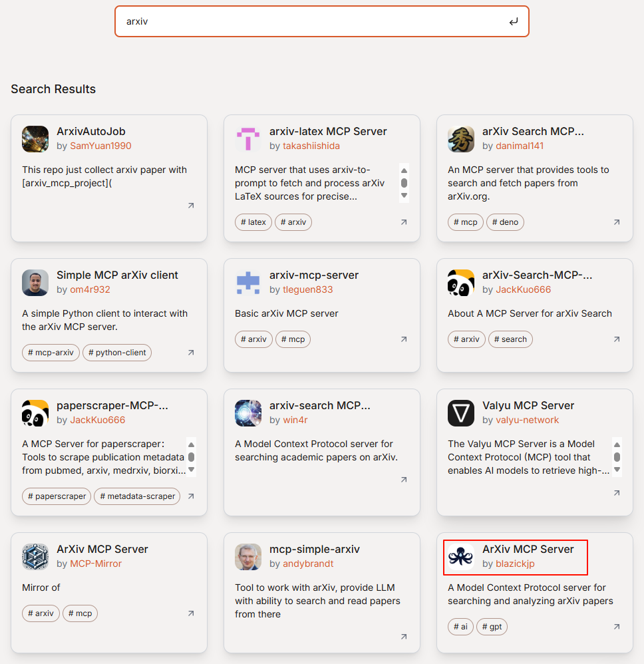Screen dimensions: 644x664
Task: Click the arxiv-latex MCP Server pink logo
Action: pyautogui.click(x=248, y=139)
